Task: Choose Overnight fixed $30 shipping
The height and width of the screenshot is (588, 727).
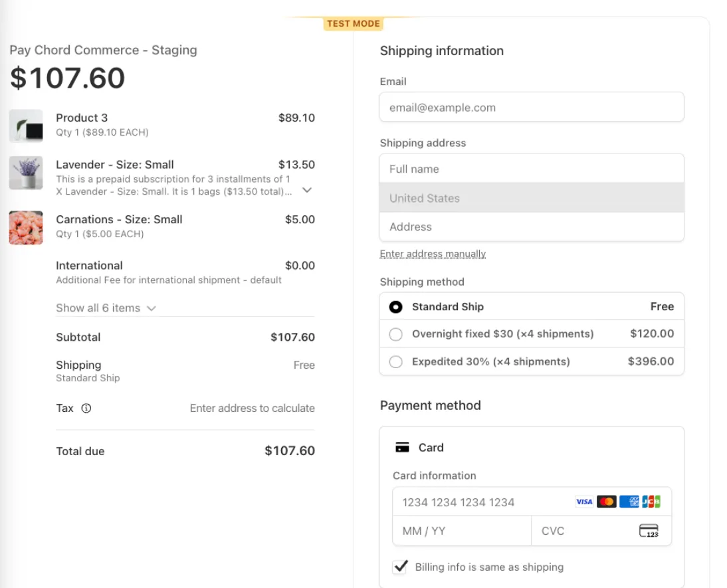Action: (x=395, y=334)
